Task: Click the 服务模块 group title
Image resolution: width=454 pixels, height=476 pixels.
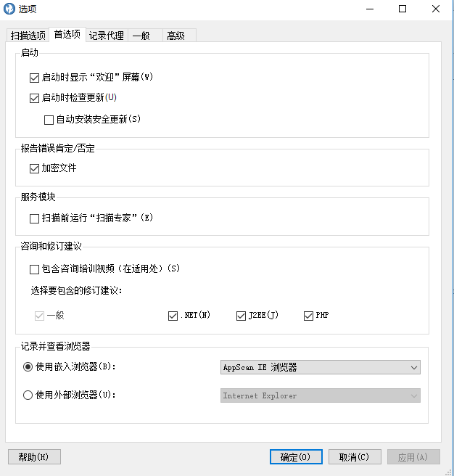Action: tap(38, 197)
